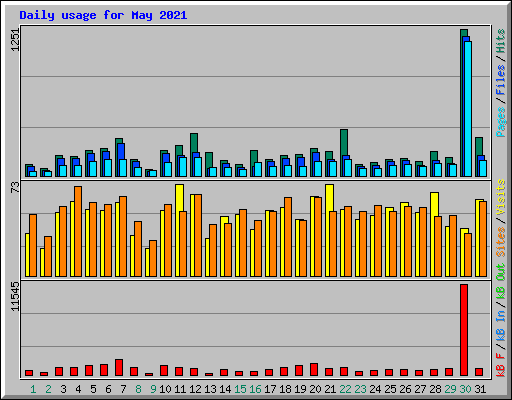
Task: Click the Hits legend label
Action: pyautogui.click(x=501, y=41)
